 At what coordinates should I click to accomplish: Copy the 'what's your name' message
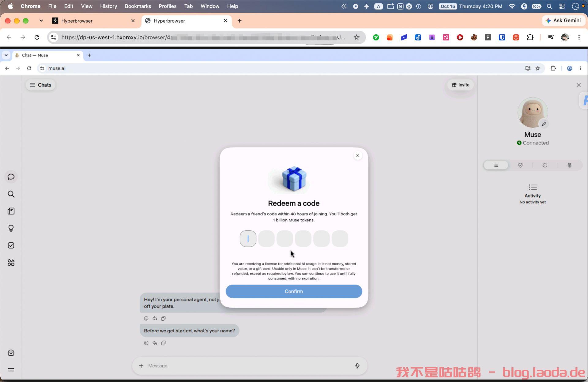click(163, 343)
